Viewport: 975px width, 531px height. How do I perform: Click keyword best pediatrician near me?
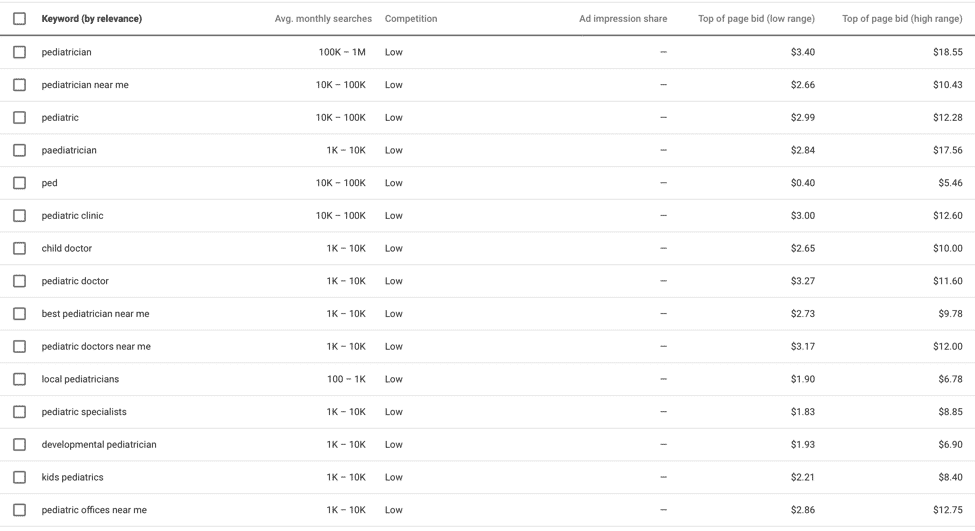pyautogui.click(x=95, y=314)
